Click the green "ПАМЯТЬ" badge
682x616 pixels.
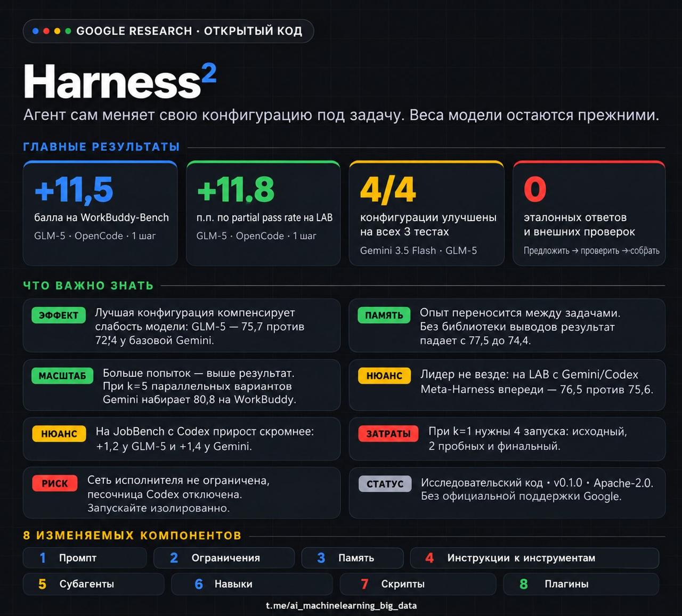384,315
